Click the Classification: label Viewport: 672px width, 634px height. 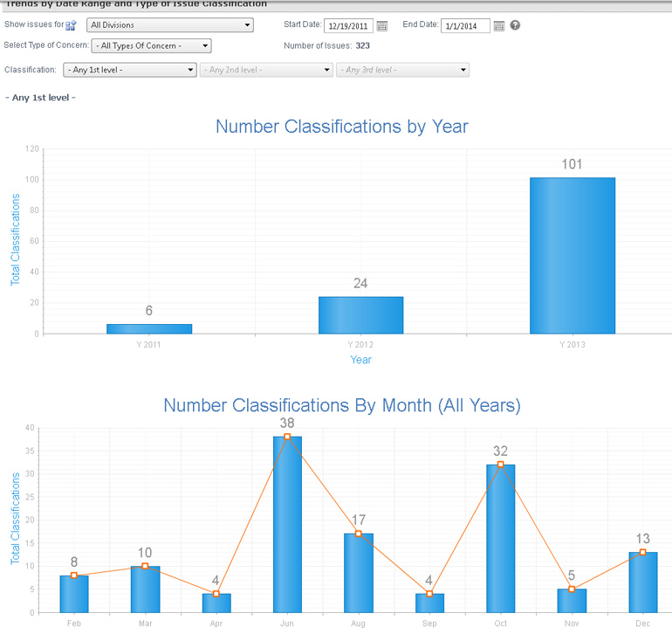coord(31,70)
